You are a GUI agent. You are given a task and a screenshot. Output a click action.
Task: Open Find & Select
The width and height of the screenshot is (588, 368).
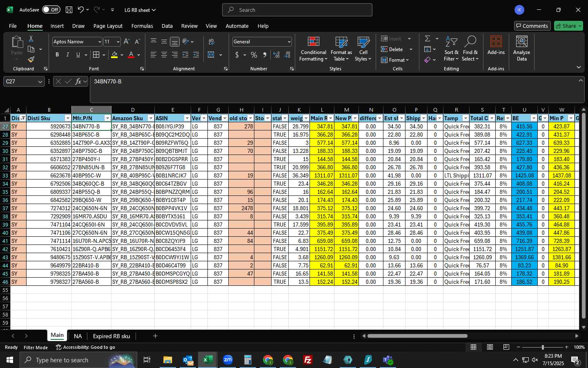470,49
